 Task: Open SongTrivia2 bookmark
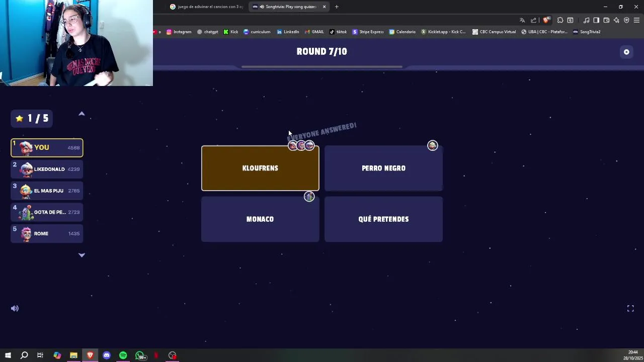587,32
